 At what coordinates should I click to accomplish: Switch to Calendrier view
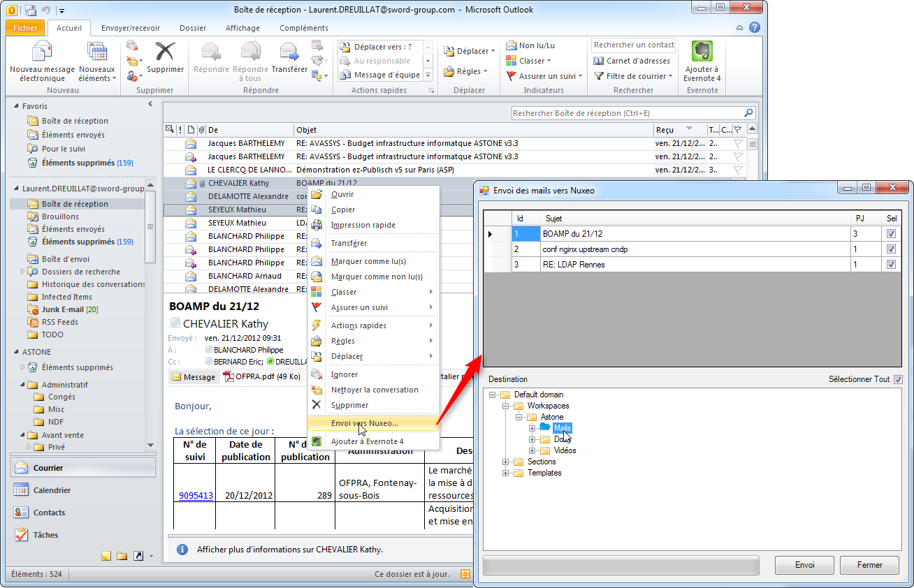point(82,490)
